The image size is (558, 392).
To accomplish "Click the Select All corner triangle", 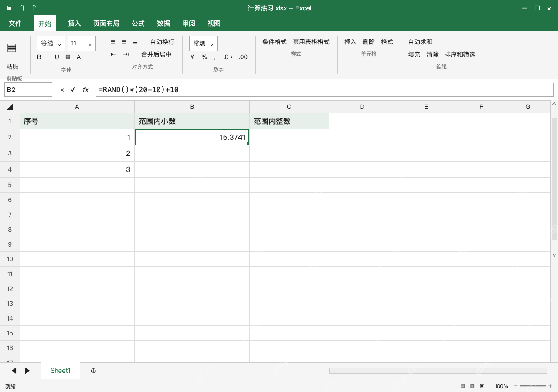I will (x=10, y=107).
